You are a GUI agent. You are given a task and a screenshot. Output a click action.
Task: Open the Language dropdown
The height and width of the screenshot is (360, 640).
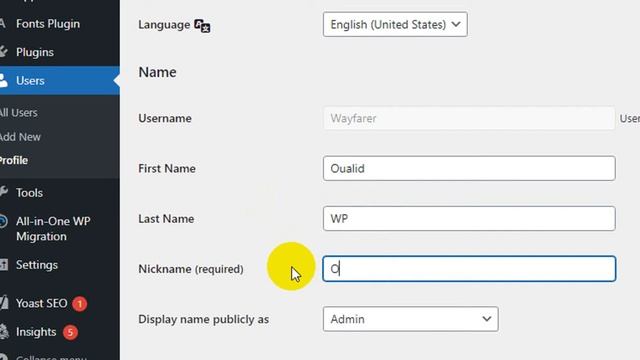395,24
